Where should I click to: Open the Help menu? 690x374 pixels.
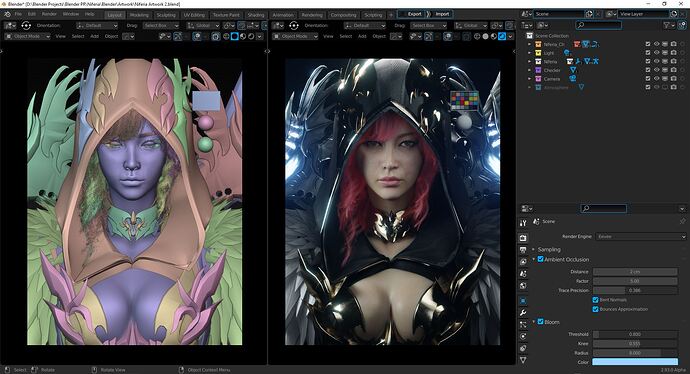tap(89, 14)
